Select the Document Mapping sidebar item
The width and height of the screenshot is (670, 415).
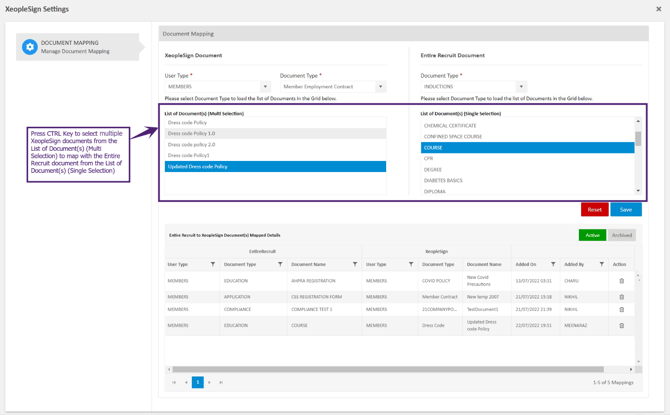pos(78,47)
